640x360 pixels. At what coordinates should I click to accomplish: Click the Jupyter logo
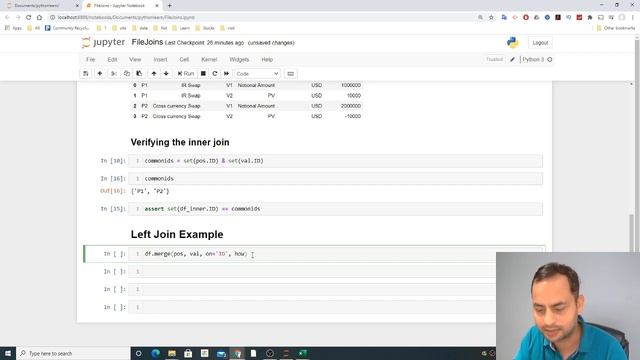[x=103, y=42]
